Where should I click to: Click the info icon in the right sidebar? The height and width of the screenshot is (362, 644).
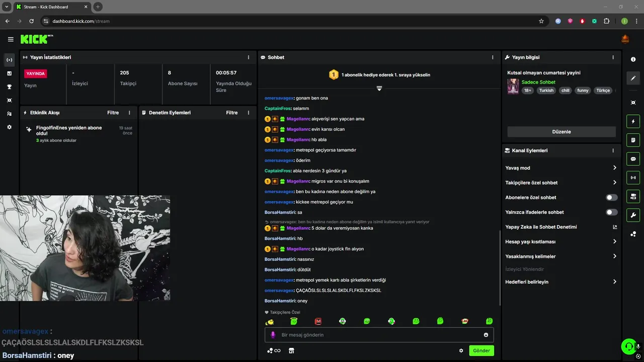pyautogui.click(x=633, y=60)
